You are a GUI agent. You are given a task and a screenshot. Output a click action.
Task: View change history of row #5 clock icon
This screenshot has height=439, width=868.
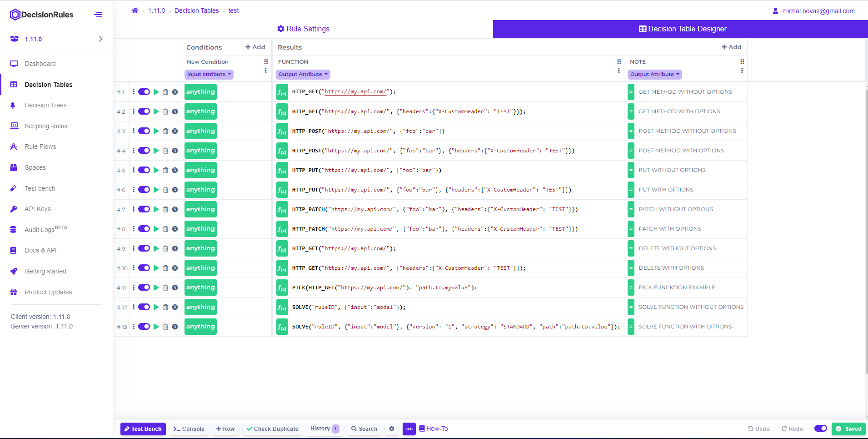(175, 170)
